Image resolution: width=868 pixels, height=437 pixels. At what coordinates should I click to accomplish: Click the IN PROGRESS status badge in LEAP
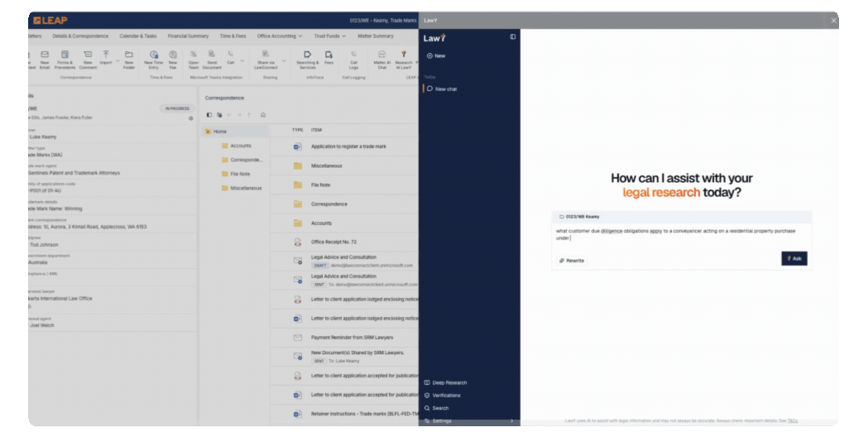coord(177,108)
